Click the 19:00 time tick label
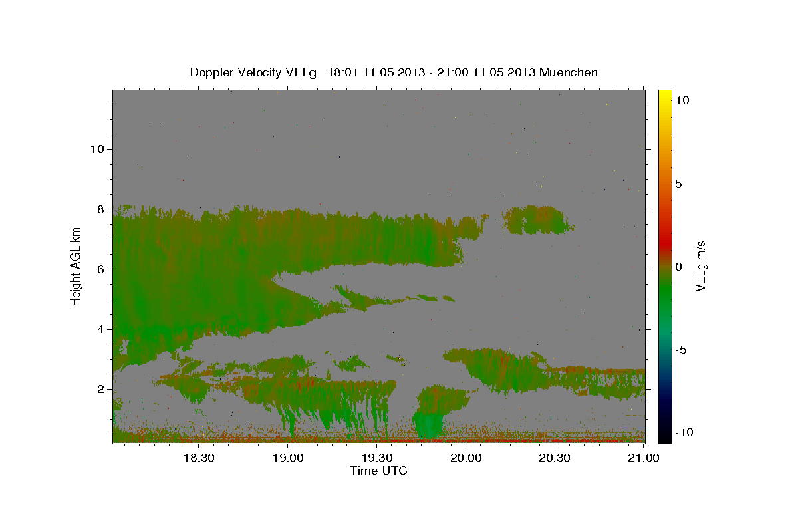 click(287, 458)
